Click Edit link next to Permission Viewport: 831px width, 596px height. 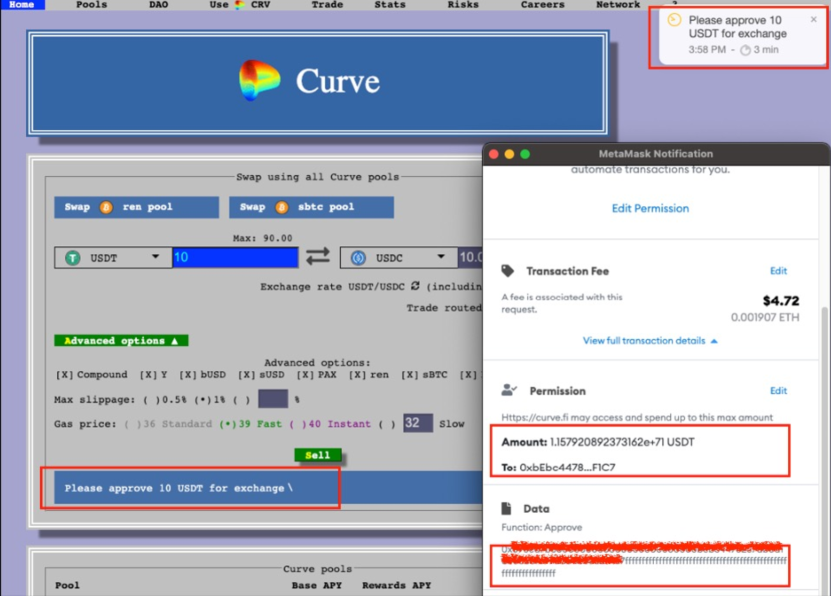click(x=778, y=390)
